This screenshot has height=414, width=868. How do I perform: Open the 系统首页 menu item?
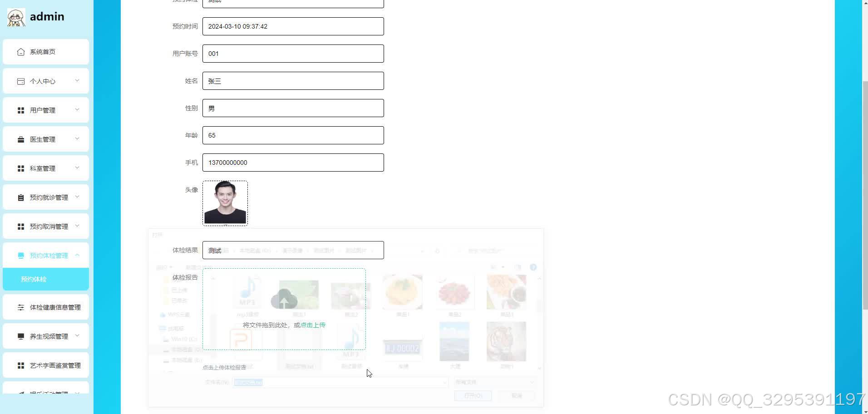[x=46, y=52]
